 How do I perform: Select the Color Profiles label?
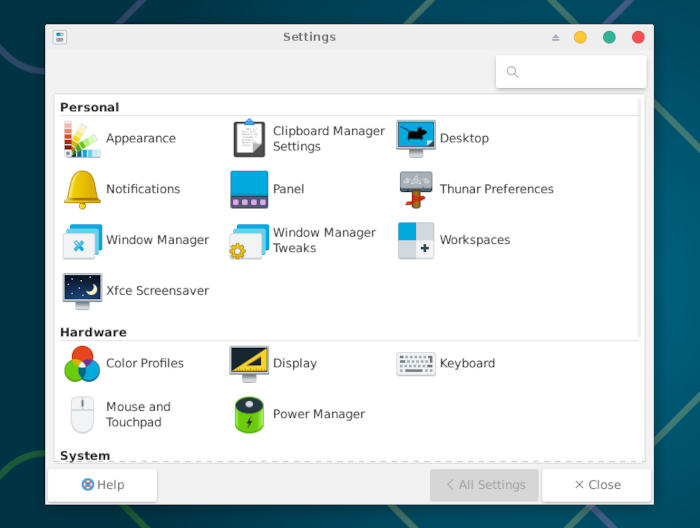pos(145,363)
